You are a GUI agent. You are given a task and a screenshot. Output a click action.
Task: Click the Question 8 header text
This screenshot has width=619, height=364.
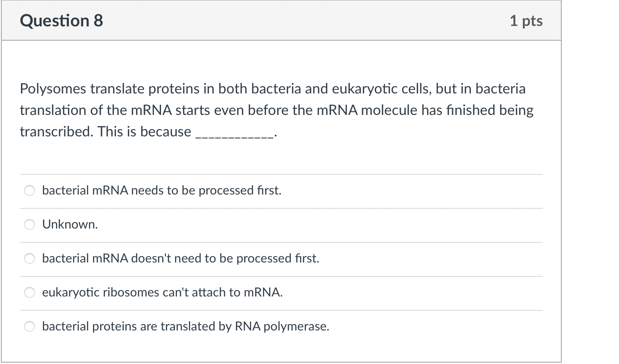click(x=61, y=20)
